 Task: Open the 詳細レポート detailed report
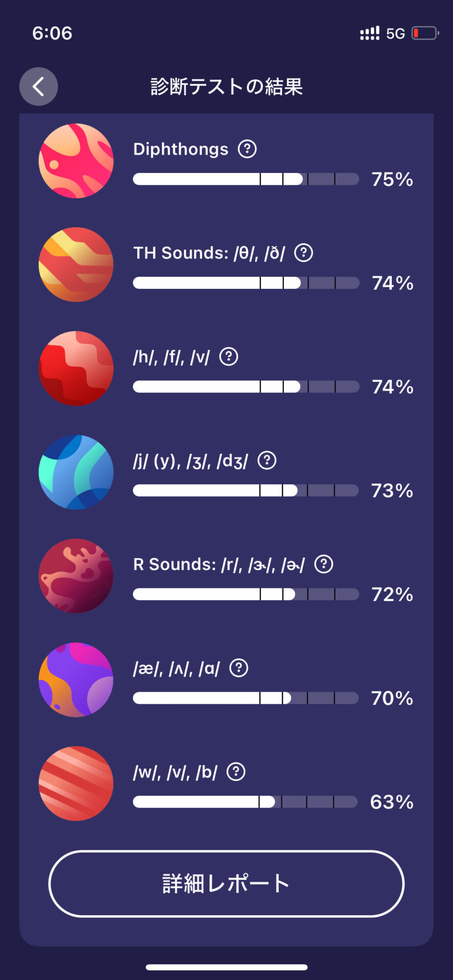(x=226, y=884)
